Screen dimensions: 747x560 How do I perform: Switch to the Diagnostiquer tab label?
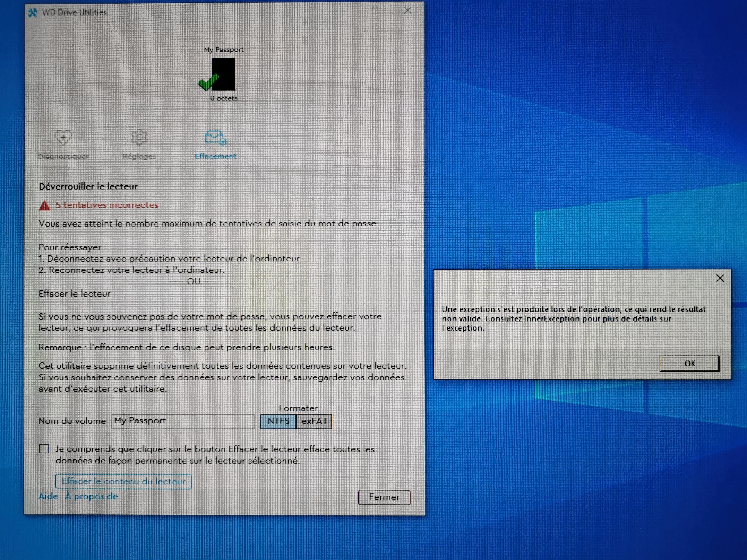(x=63, y=156)
